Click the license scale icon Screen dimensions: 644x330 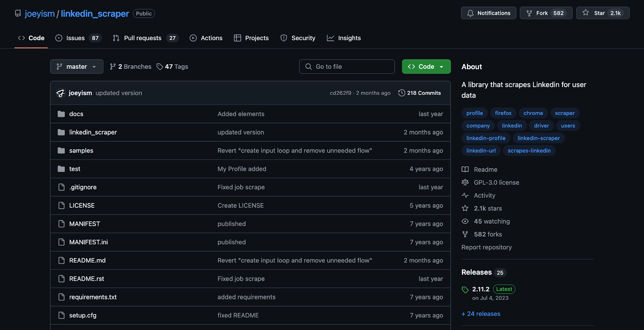tap(465, 182)
